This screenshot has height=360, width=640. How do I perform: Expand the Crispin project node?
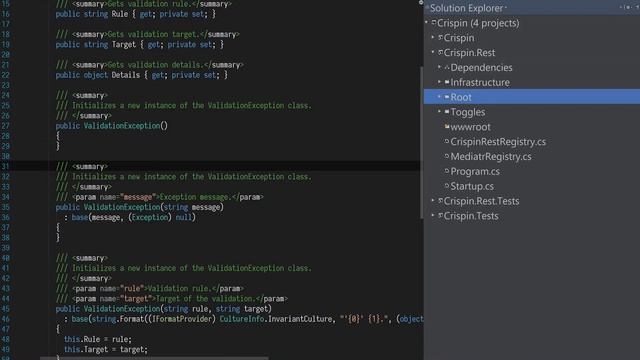(433, 37)
